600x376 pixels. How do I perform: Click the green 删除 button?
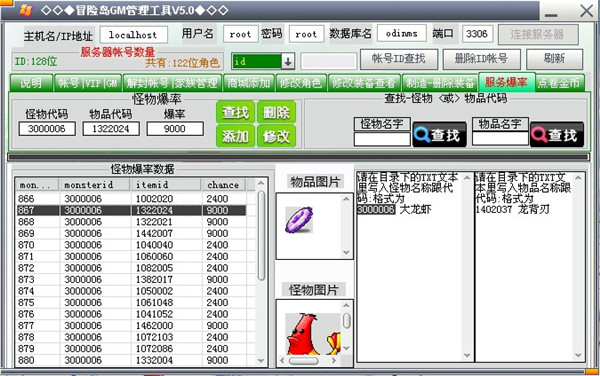coord(276,112)
